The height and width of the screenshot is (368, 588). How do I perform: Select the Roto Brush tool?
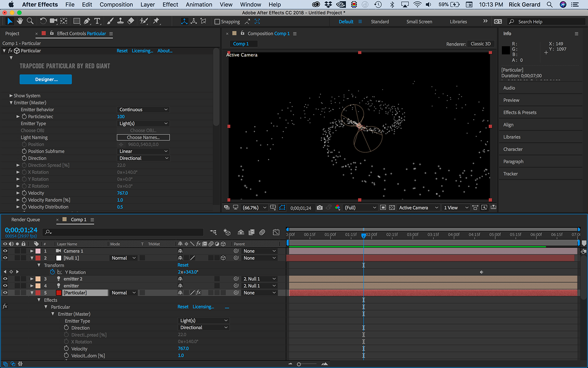tap(144, 21)
